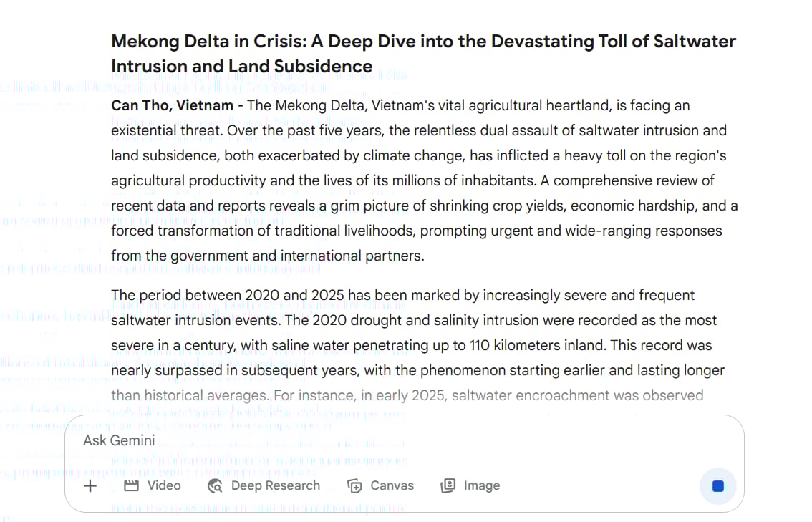Click the Canvas icon in prompt bar
The height and width of the screenshot is (522, 812).
354,485
